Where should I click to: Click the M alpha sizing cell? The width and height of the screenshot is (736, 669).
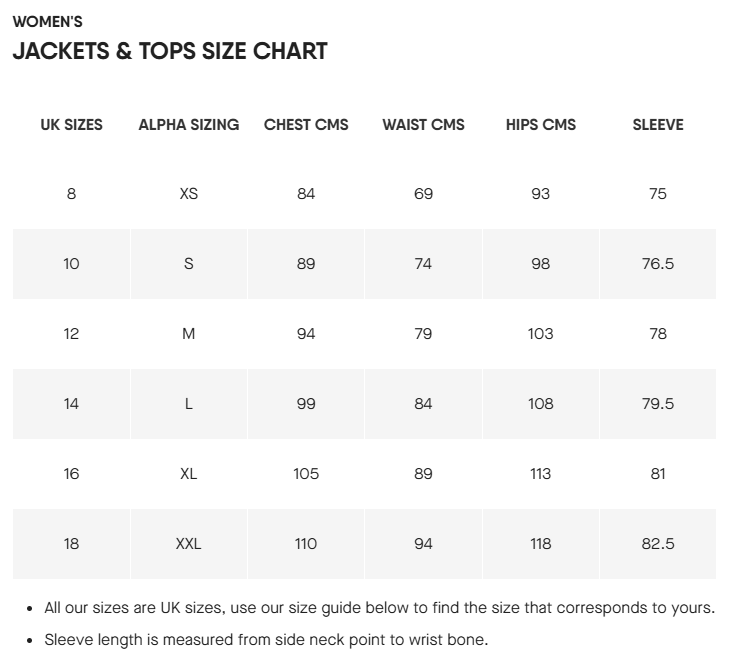click(189, 334)
